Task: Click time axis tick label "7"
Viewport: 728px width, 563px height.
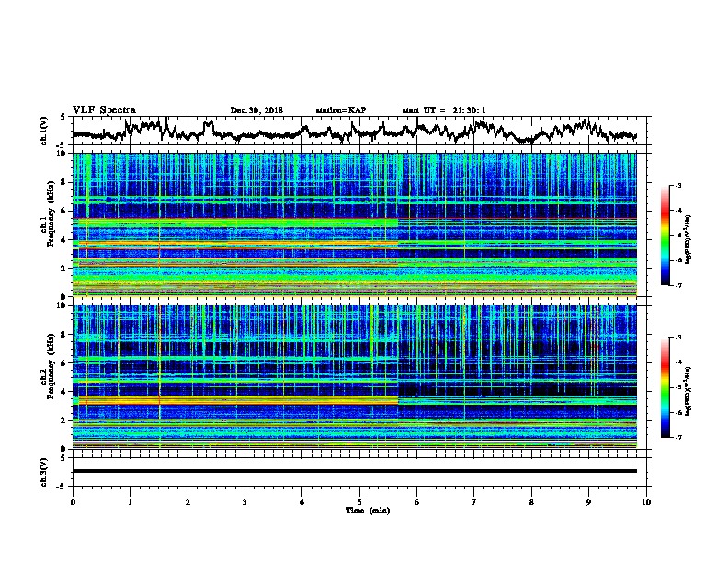Action: (x=474, y=502)
